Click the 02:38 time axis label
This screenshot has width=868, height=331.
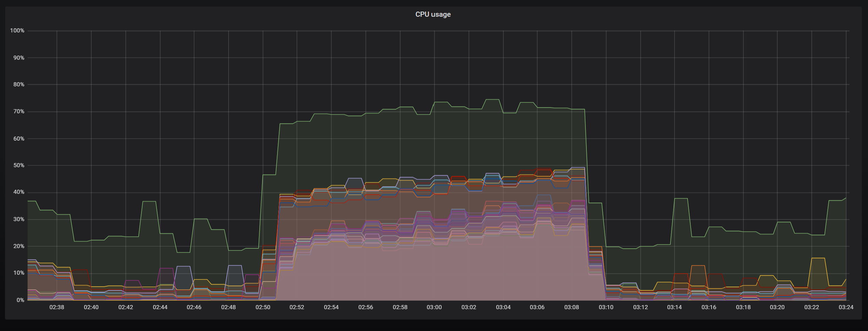57,307
